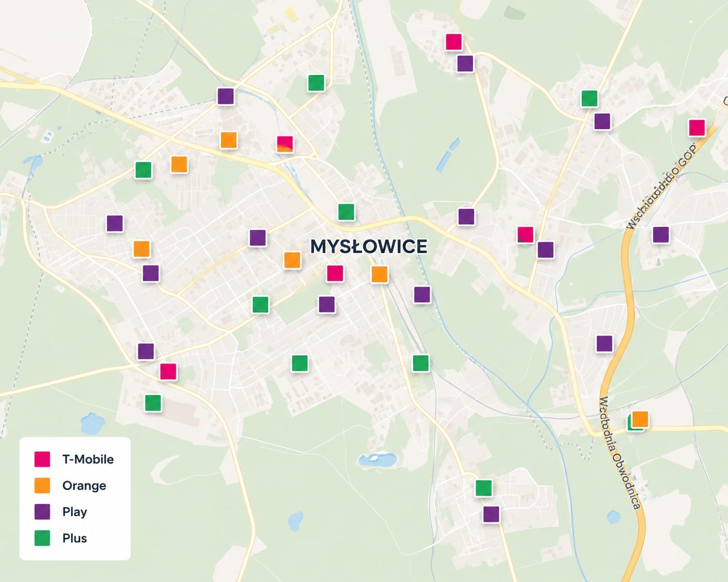Viewport: 728px width, 582px height.
Task: Click Orange marker under the 'MY' of MYSŁOWICE
Action: pos(292,260)
